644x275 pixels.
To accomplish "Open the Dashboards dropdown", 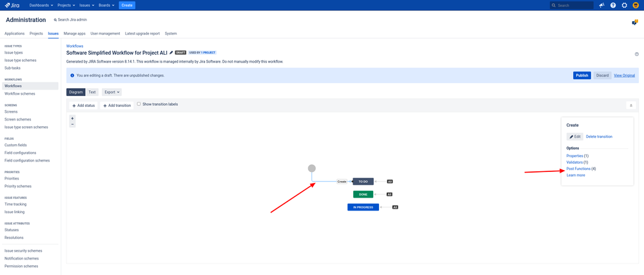I will (x=41, y=5).
